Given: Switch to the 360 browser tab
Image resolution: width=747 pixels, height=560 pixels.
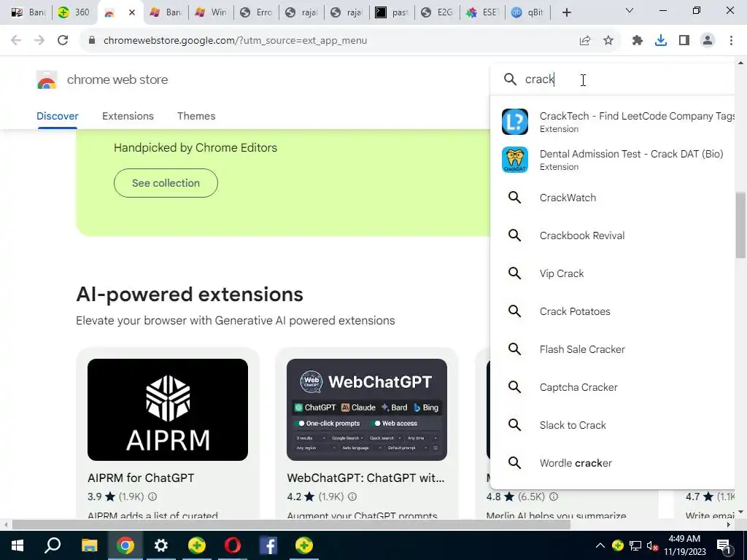Looking at the screenshot, I should [74, 12].
